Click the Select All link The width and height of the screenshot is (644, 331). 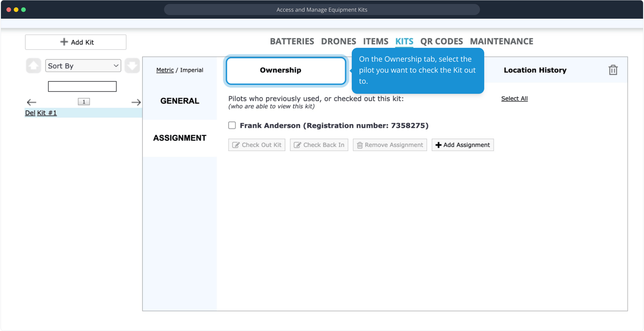pyautogui.click(x=514, y=99)
